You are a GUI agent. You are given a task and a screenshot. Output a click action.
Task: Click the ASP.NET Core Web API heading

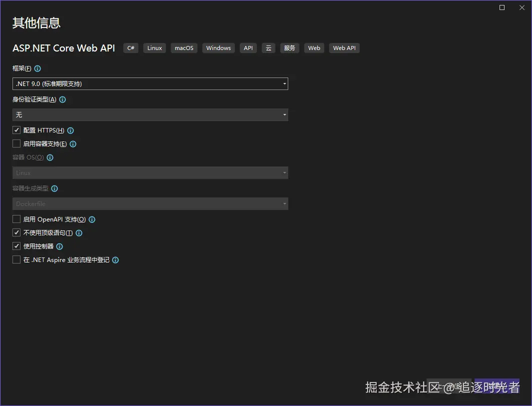64,48
